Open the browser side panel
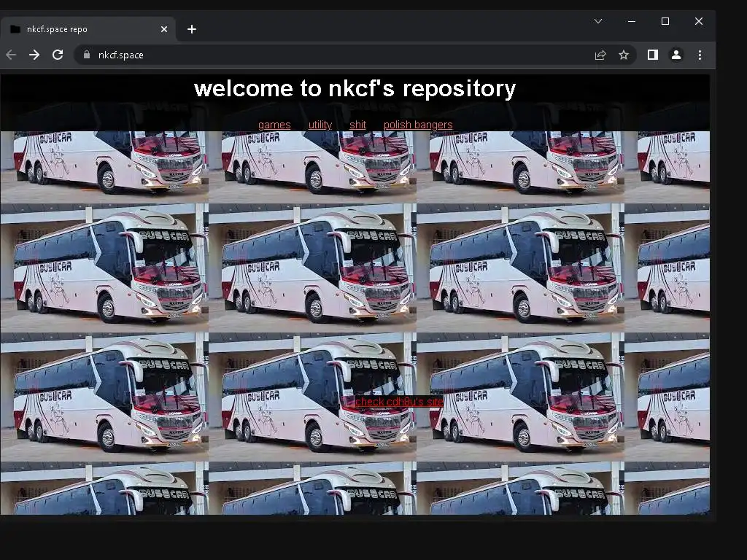Viewport: 747px width, 560px height. point(653,55)
